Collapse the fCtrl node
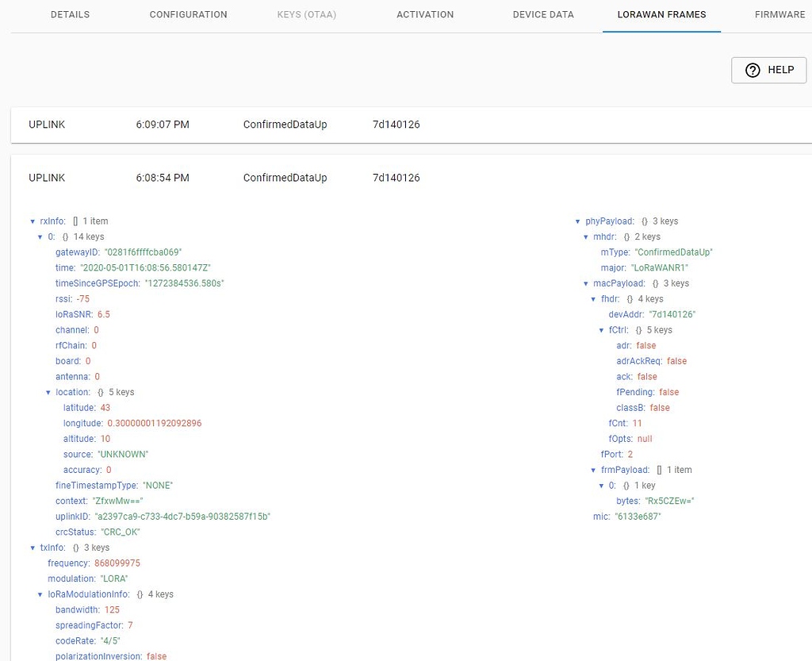This screenshot has height=661, width=812. click(x=602, y=329)
